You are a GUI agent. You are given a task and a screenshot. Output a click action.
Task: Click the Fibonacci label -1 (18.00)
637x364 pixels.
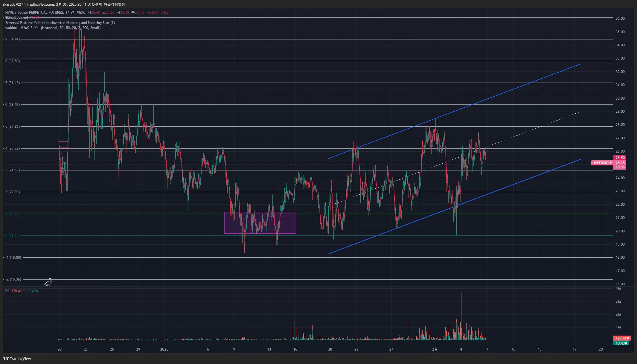pos(13,258)
